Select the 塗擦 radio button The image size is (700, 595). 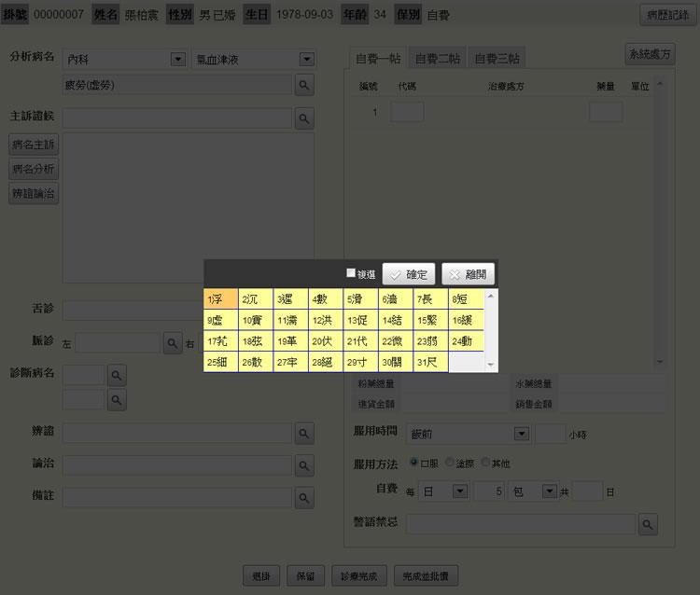(450, 463)
